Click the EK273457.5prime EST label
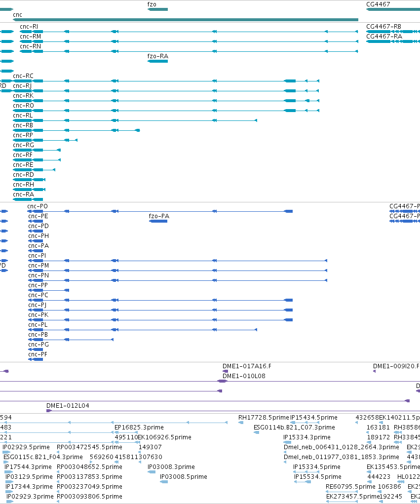The image size is (420, 504). pyautogui.click(x=353, y=497)
